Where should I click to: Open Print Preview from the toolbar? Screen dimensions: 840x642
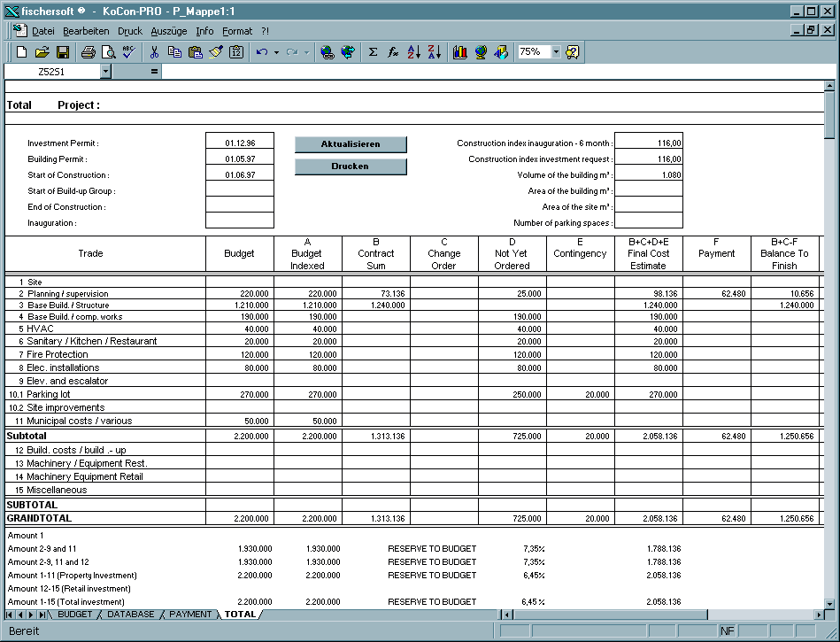click(108, 52)
